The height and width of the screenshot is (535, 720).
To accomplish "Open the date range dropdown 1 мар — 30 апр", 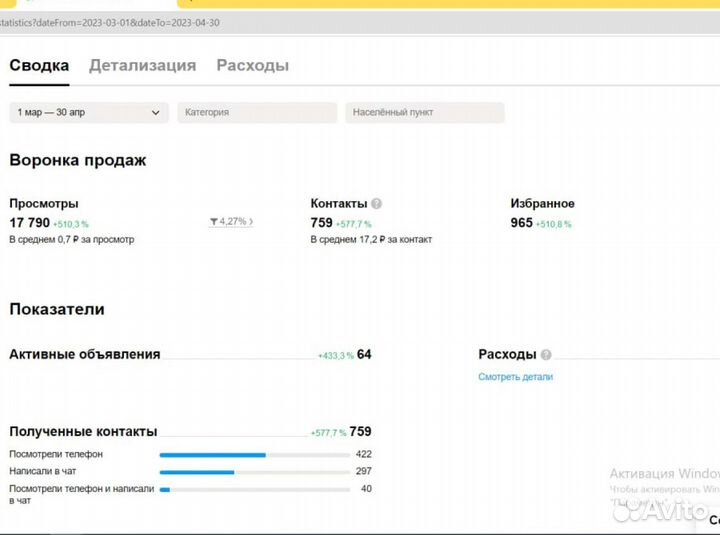I will [x=89, y=113].
